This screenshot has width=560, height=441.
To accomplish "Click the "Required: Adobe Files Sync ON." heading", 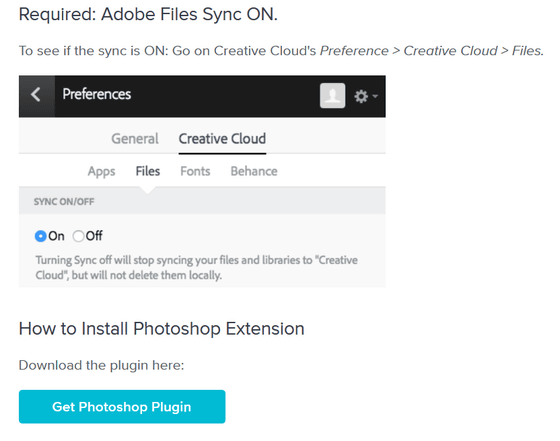I will pos(148,15).
